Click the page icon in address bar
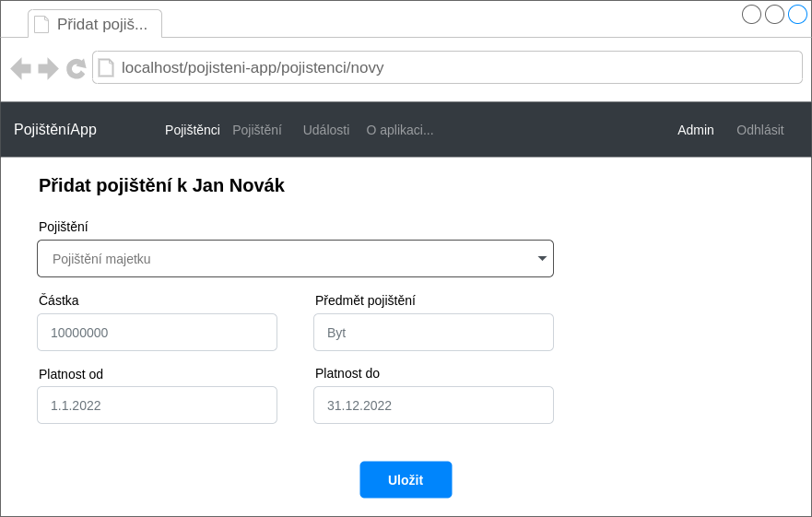Image resolution: width=812 pixels, height=517 pixels. click(x=106, y=67)
